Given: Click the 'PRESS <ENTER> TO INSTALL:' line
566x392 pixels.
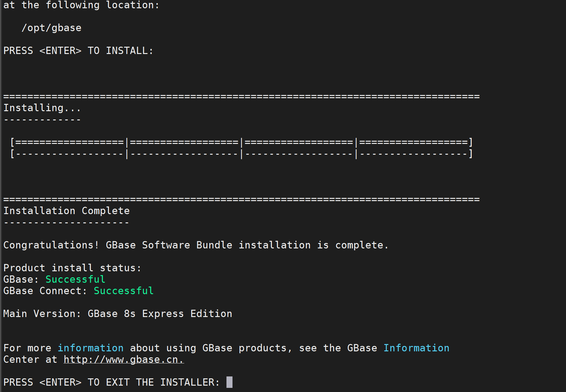Looking at the screenshot, I should pos(78,51).
